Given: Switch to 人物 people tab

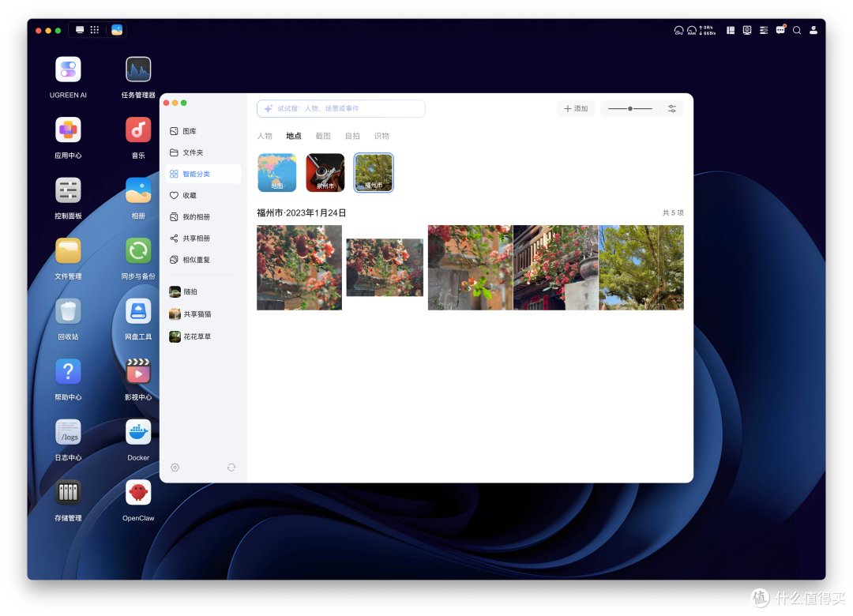Looking at the screenshot, I should [x=265, y=136].
